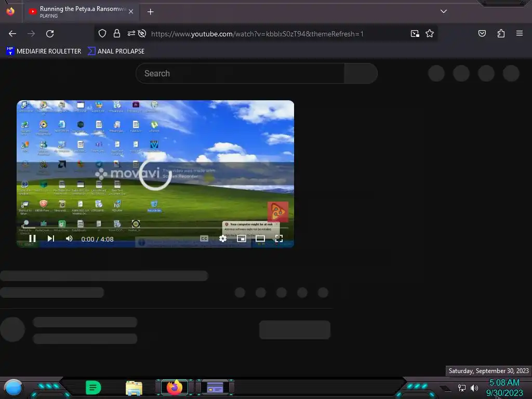Open the Start orb on the taskbar

[14, 388]
